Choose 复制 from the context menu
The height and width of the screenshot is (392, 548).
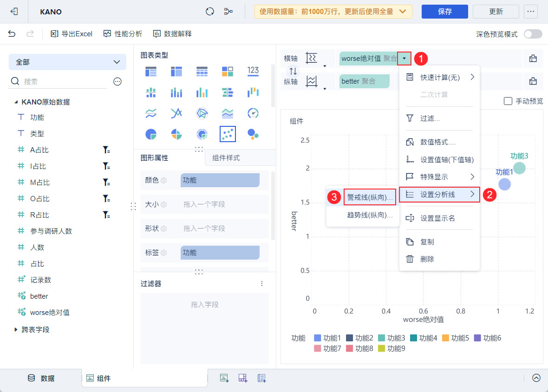[x=439, y=242]
